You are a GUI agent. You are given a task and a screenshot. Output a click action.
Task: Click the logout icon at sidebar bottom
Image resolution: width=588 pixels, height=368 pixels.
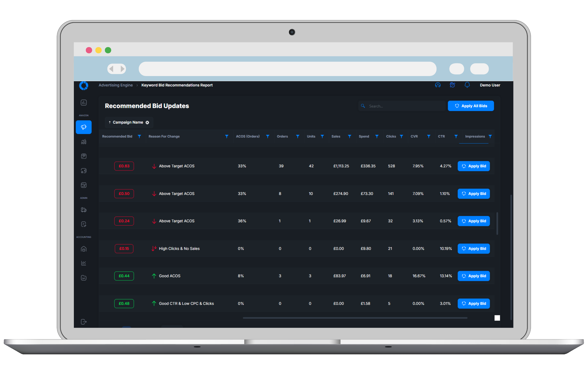tap(84, 322)
